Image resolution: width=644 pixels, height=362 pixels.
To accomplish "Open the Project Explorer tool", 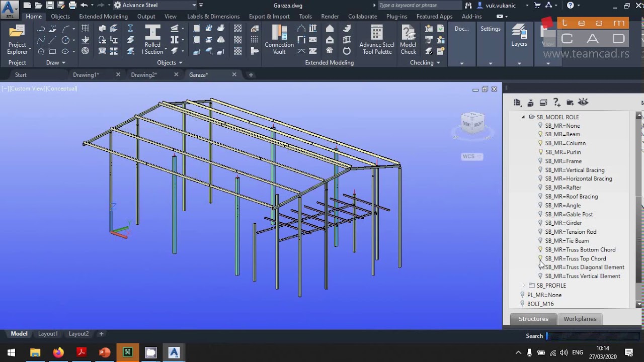I will click(x=17, y=39).
